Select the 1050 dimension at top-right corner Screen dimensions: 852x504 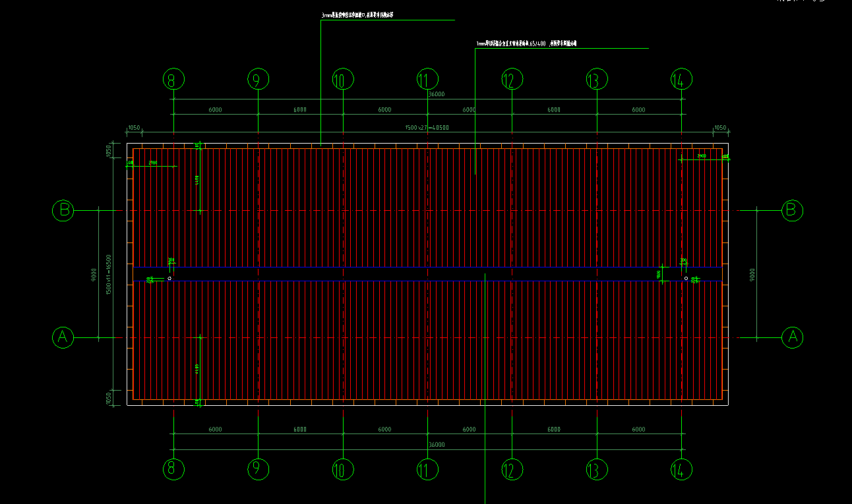pos(720,128)
